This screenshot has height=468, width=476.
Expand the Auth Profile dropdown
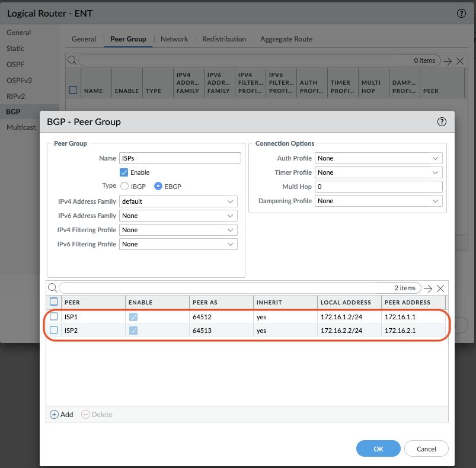coord(378,158)
